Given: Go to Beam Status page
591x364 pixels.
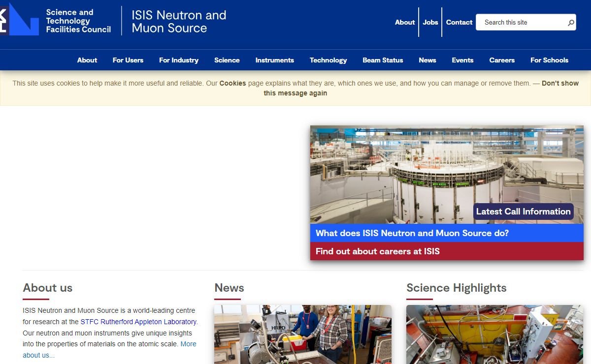Looking at the screenshot, I should 383,60.
